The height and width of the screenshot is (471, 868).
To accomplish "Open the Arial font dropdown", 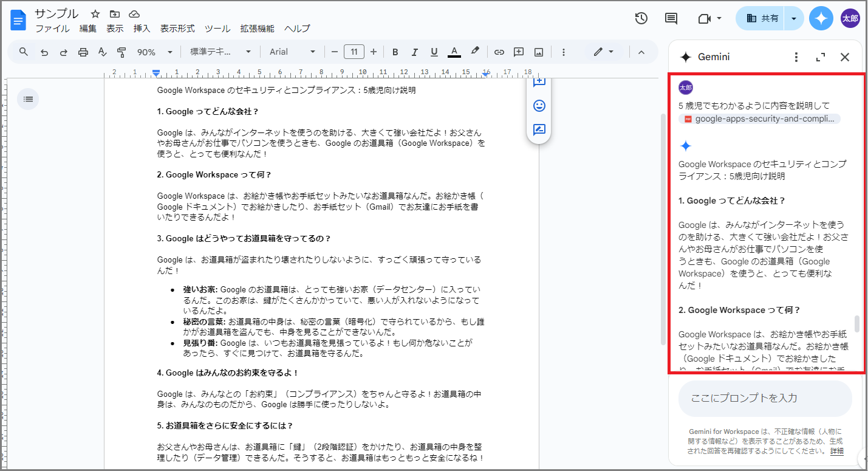I will (x=293, y=52).
